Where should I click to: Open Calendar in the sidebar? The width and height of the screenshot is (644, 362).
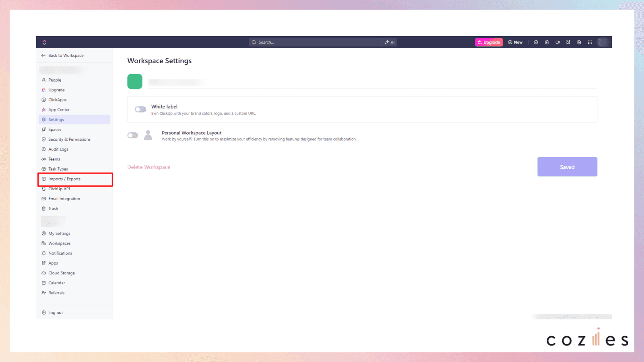point(74,283)
